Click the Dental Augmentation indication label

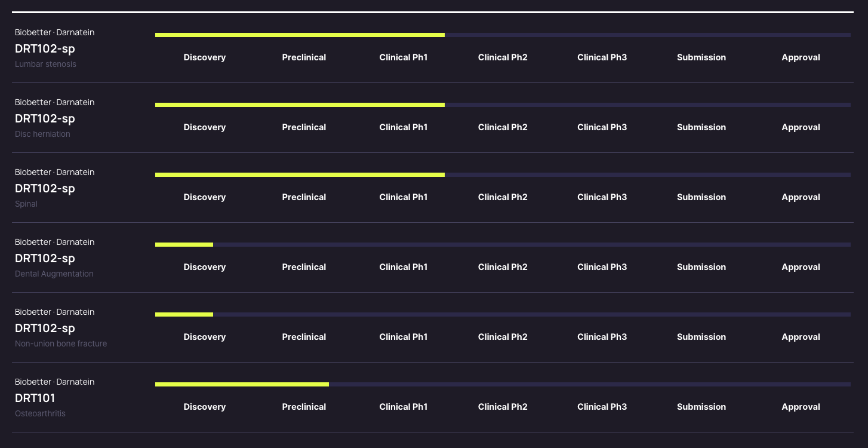point(54,274)
